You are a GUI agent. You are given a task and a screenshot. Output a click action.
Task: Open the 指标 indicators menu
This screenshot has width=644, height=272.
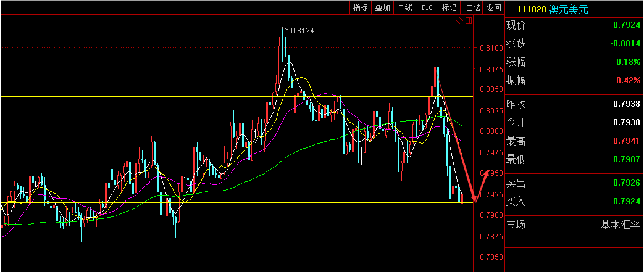click(x=361, y=7)
